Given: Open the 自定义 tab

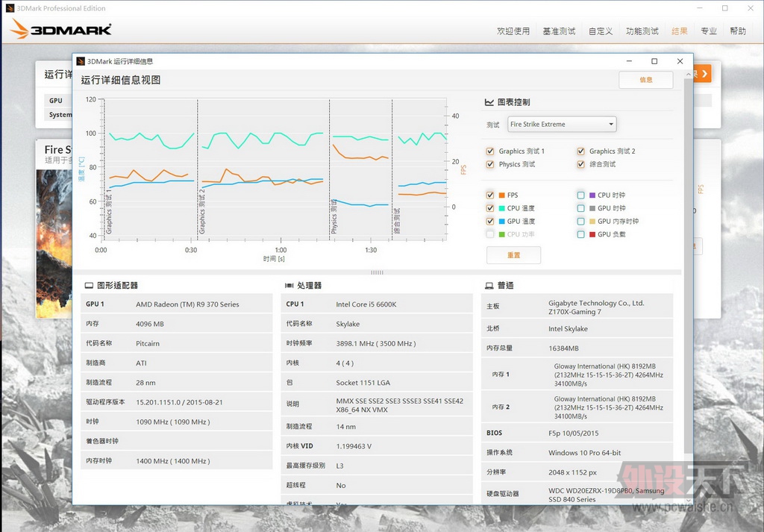Looking at the screenshot, I should tap(601, 31).
